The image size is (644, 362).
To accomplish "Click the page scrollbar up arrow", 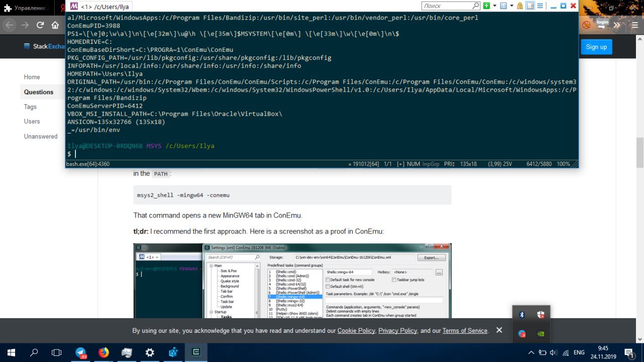I will [x=640, y=40].
